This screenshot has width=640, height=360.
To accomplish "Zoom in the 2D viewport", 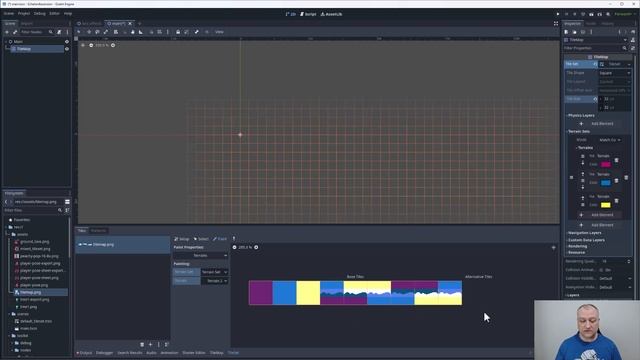I will [113, 45].
